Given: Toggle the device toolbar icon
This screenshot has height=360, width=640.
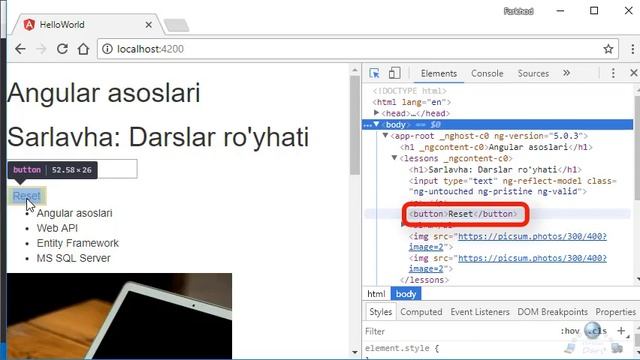Looking at the screenshot, I should [394, 73].
